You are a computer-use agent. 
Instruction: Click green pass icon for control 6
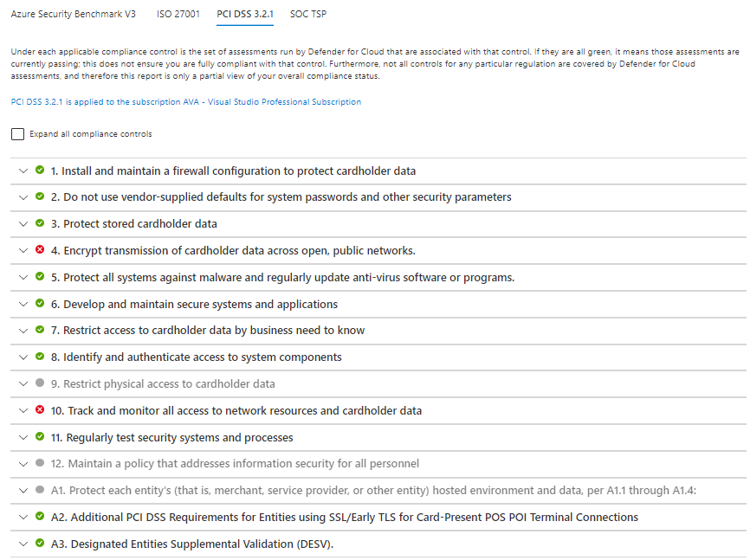(40, 304)
